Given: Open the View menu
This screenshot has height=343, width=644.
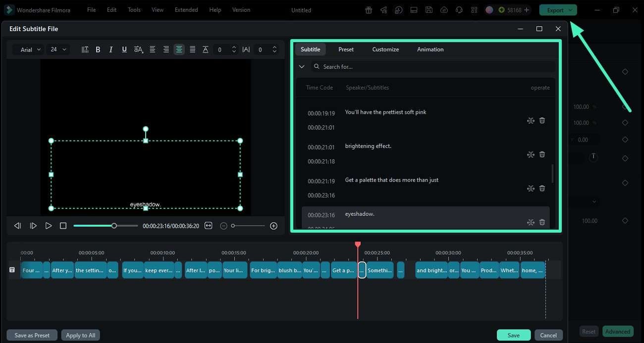Looking at the screenshot, I should click(x=158, y=10).
